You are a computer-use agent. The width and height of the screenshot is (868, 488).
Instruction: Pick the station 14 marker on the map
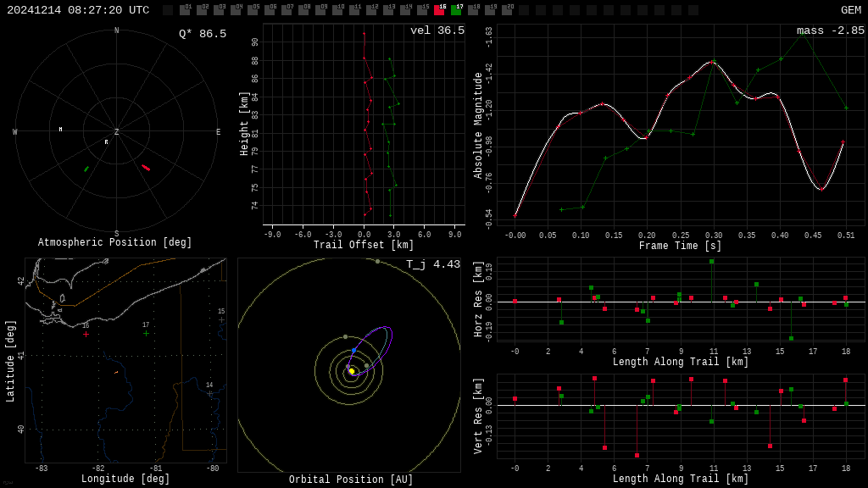point(209,393)
